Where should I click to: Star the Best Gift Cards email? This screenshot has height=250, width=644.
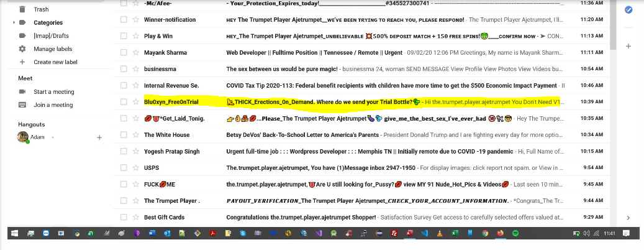pyautogui.click(x=136, y=216)
